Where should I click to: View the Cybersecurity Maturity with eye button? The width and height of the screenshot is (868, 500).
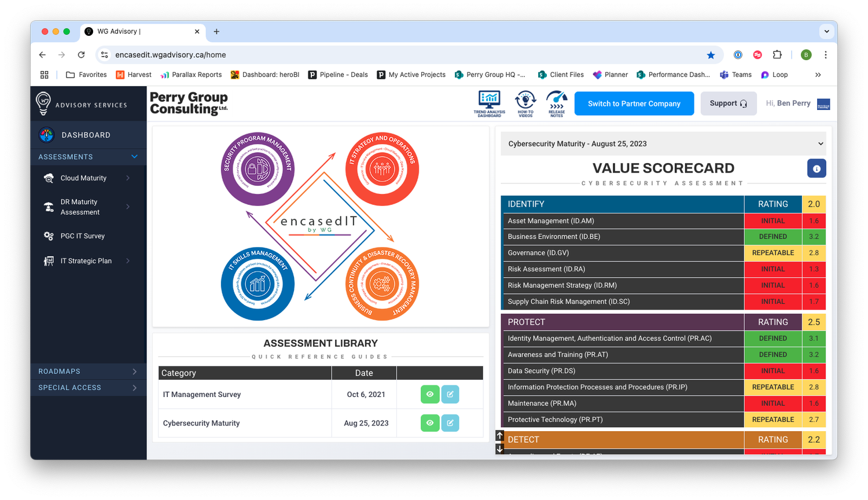pos(430,423)
